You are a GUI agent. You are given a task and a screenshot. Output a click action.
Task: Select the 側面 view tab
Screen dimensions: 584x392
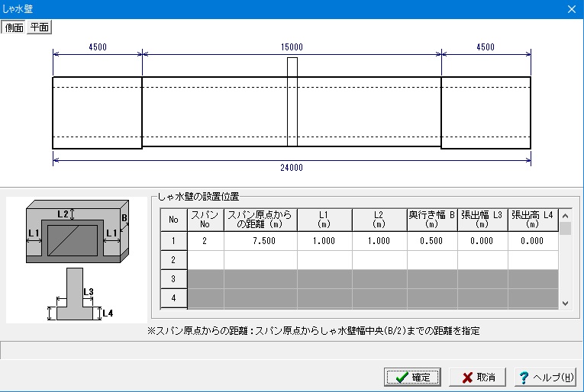tap(14, 27)
